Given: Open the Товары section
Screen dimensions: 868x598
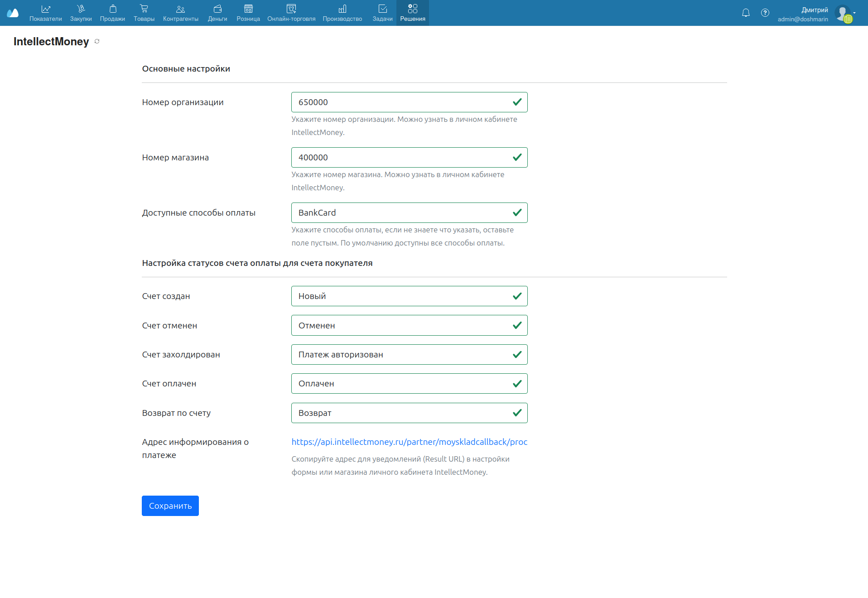Looking at the screenshot, I should (144, 13).
